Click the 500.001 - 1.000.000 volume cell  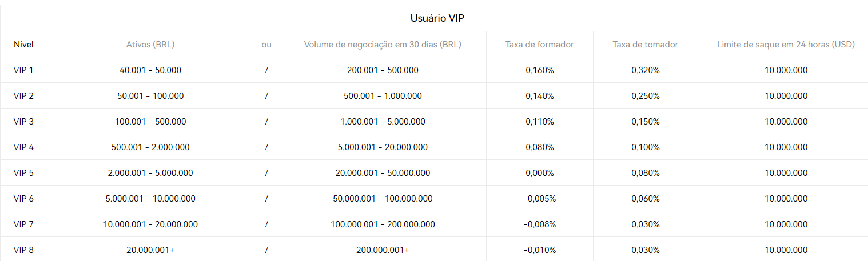point(383,96)
